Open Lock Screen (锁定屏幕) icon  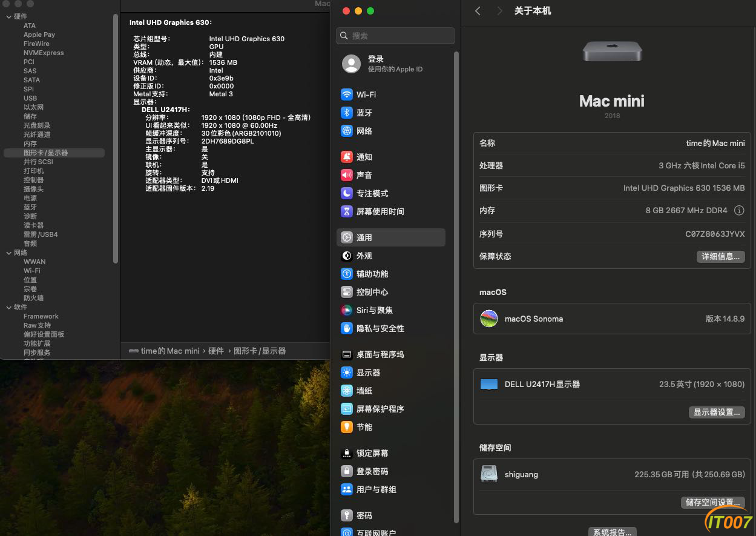(x=347, y=453)
